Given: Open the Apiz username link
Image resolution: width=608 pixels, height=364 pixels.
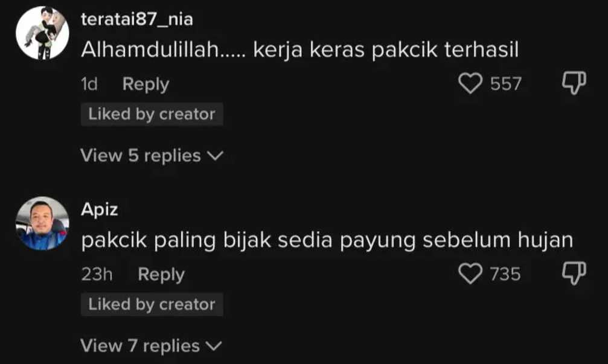Looking at the screenshot, I should (99, 209).
